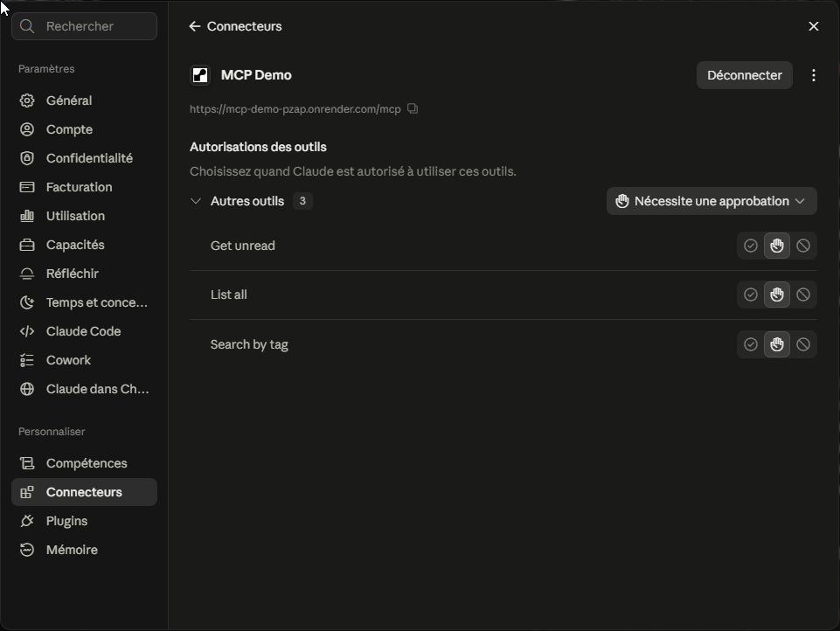Close the settings dialog with X
Viewport: 840px width, 631px height.
click(x=813, y=26)
